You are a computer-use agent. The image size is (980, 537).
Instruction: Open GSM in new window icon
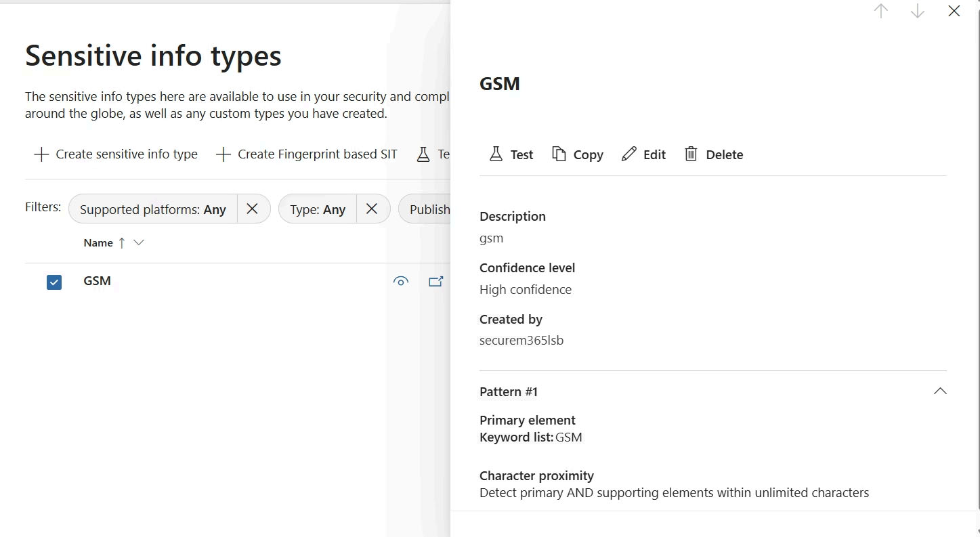pyautogui.click(x=436, y=282)
